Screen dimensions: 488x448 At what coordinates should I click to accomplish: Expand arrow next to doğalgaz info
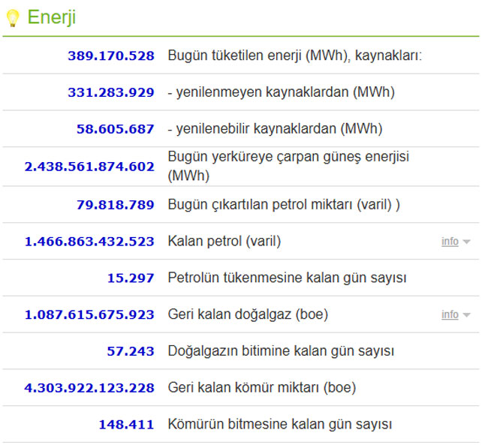click(466, 315)
